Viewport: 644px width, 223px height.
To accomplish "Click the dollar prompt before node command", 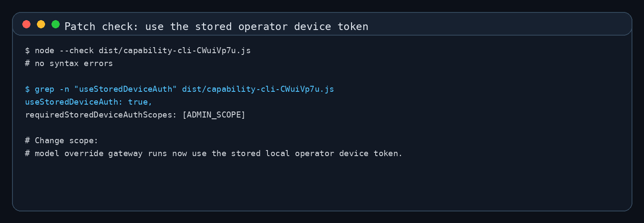I will pos(27,51).
